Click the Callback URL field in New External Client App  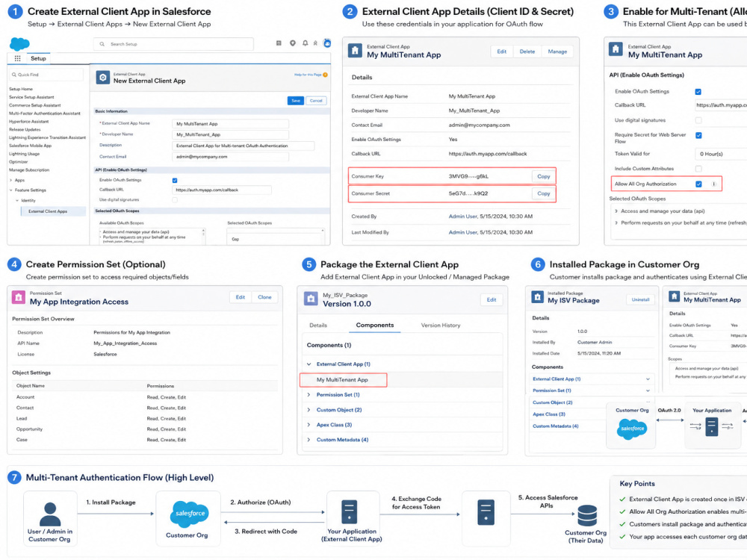[x=222, y=190]
